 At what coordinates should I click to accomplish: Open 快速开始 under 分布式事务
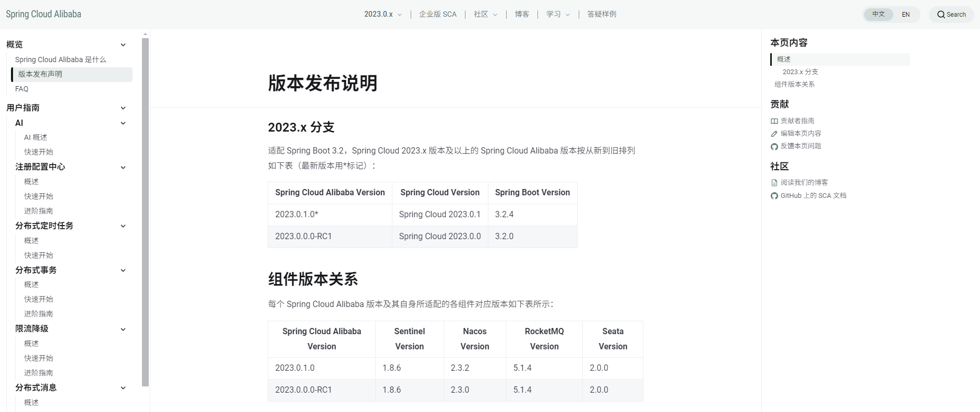pyautogui.click(x=39, y=299)
